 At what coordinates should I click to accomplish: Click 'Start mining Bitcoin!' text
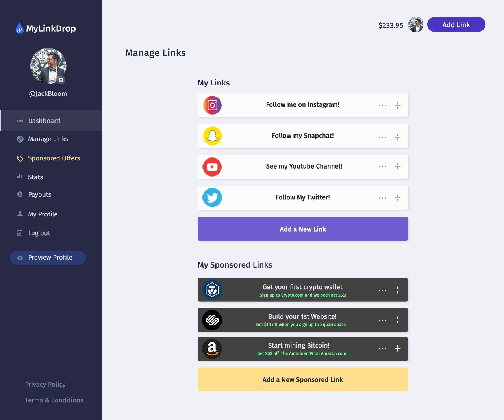tap(299, 345)
